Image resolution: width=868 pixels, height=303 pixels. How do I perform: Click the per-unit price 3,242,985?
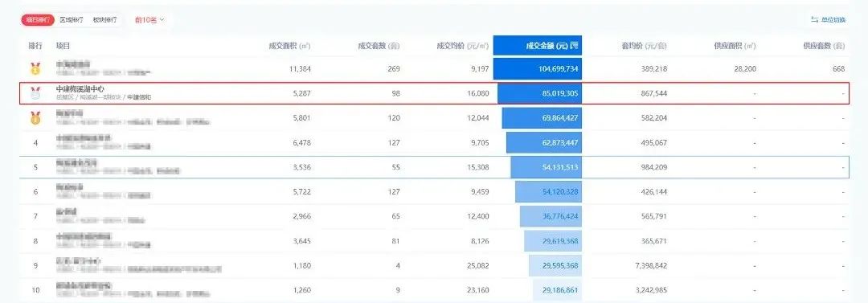coord(650,289)
